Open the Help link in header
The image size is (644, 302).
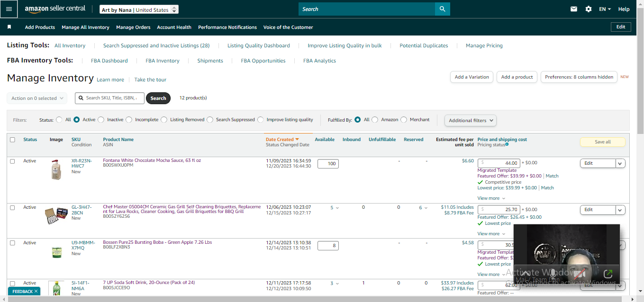point(624,9)
